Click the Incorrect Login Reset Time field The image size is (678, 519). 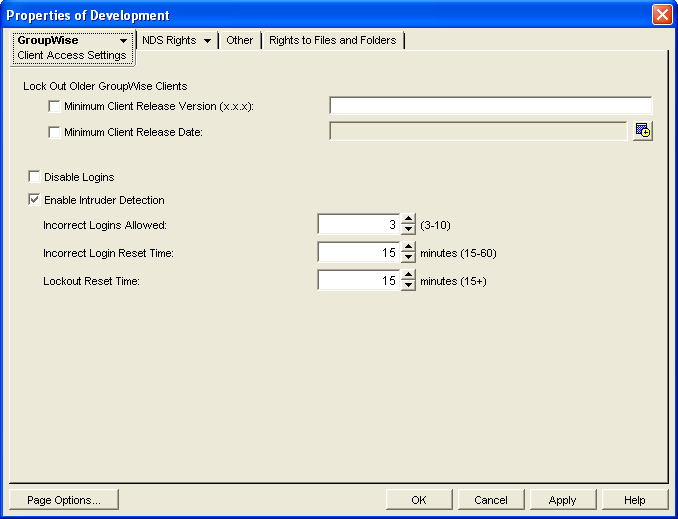pos(359,253)
